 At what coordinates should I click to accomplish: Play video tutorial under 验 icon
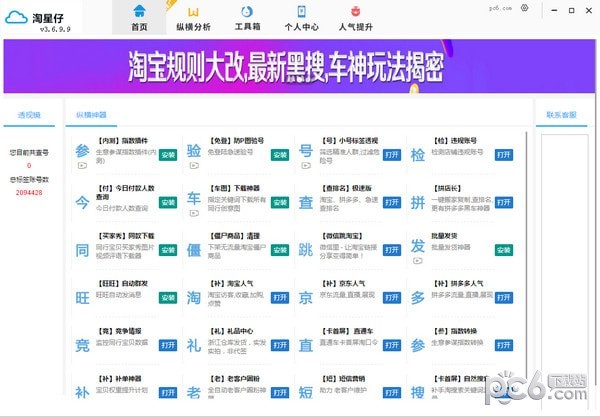(194, 166)
